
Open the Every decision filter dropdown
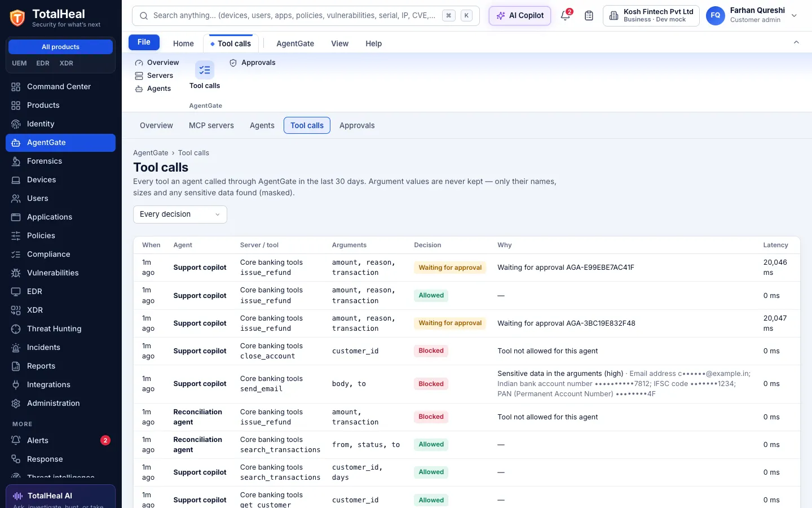(x=180, y=214)
